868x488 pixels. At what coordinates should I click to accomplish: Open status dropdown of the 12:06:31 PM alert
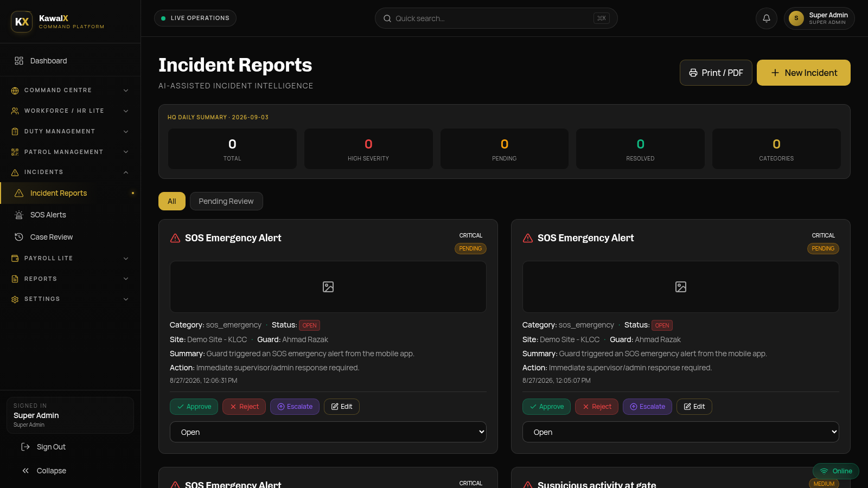[x=328, y=432]
